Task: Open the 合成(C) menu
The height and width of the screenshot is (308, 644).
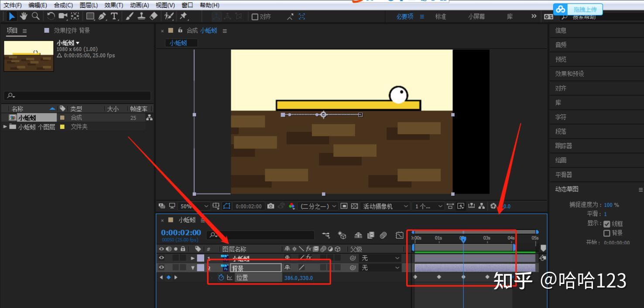Action: pyautogui.click(x=63, y=5)
